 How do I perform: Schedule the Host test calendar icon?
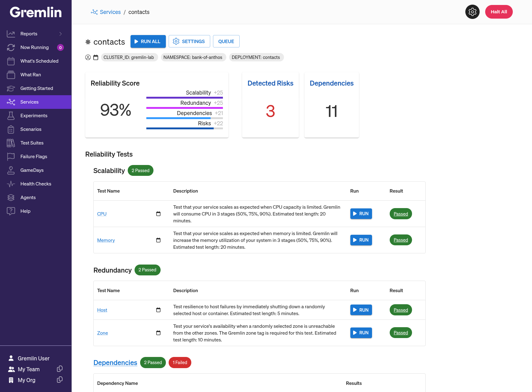tap(158, 310)
